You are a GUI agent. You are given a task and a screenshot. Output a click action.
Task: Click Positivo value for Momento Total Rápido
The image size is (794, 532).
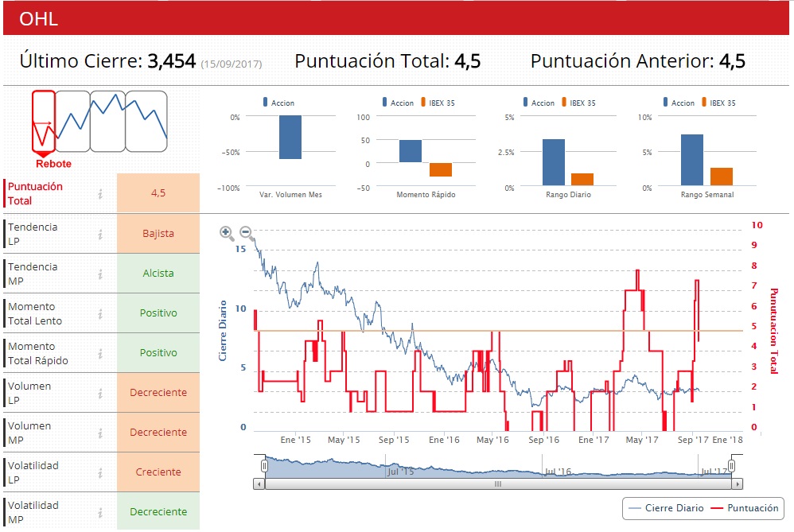158,353
